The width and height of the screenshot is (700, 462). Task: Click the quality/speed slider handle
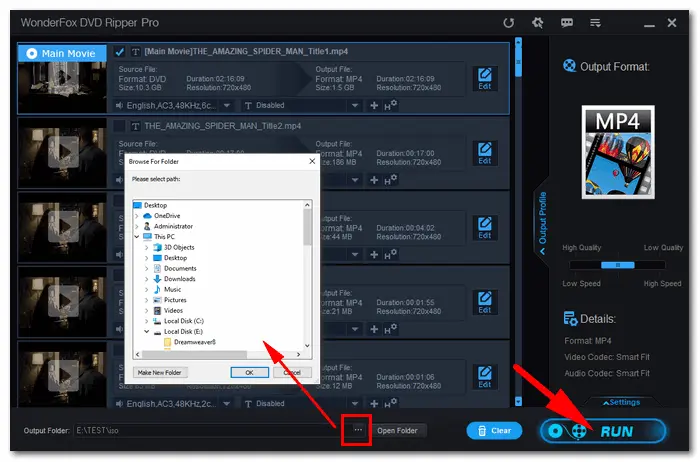pyautogui.click(x=618, y=266)
